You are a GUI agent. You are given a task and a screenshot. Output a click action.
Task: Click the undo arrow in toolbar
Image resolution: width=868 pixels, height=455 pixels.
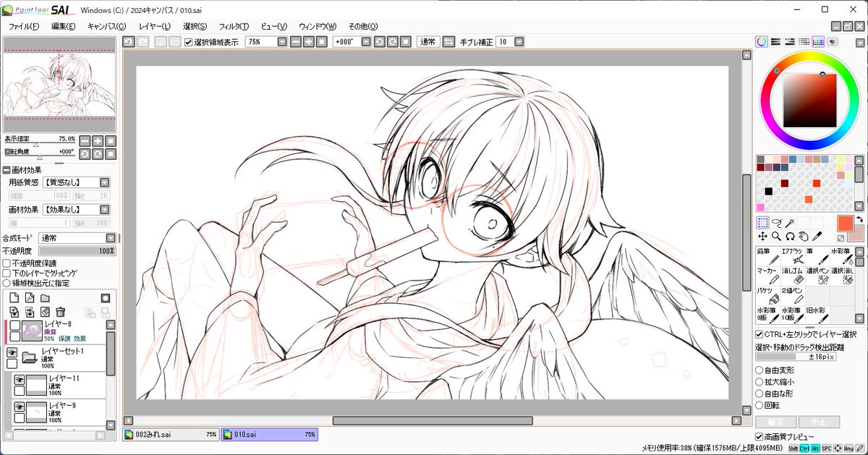coord(128,42)
